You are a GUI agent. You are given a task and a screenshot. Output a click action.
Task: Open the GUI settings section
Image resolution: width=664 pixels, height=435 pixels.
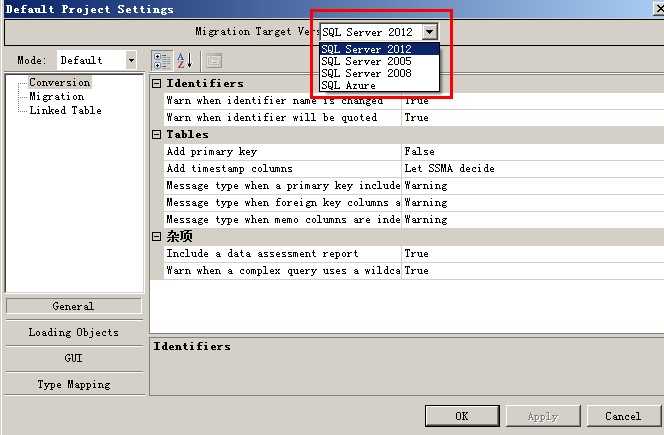point(74,358)
